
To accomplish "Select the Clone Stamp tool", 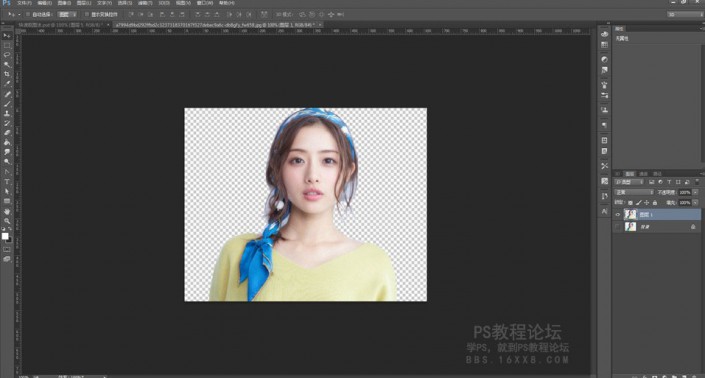I will [7, 113].
